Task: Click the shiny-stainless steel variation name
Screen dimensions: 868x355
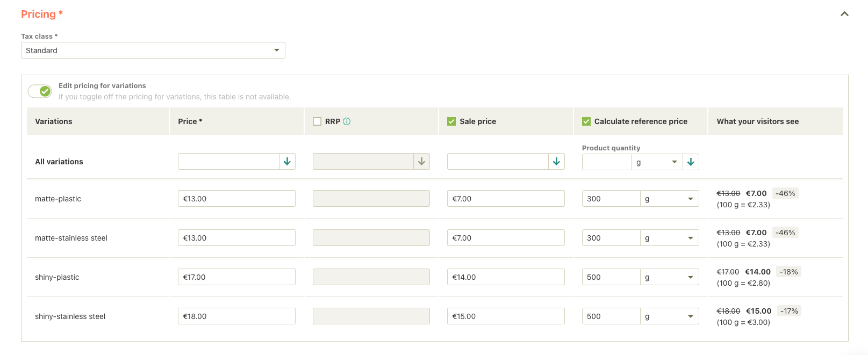Action: [70, 316]
